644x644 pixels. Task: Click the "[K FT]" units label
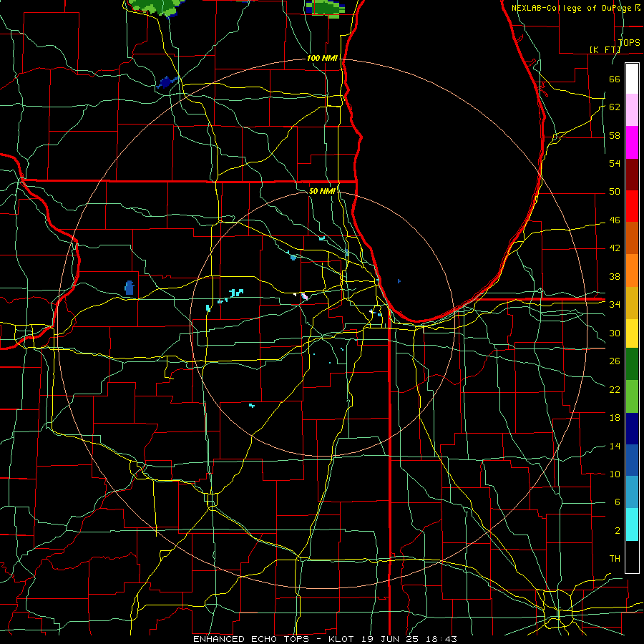click(x=605, y=49)
